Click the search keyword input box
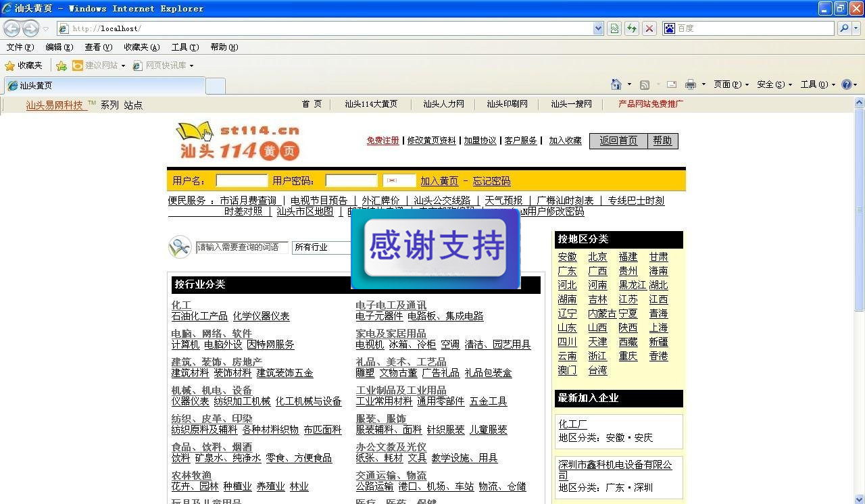The image size is (865, 504). (x=242, y=247)
